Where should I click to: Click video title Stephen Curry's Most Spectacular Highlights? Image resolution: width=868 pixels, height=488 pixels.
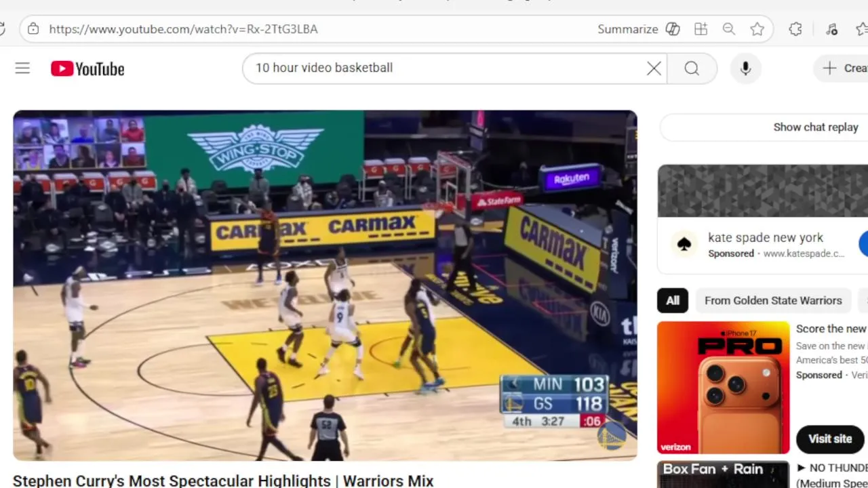point(223,481)
